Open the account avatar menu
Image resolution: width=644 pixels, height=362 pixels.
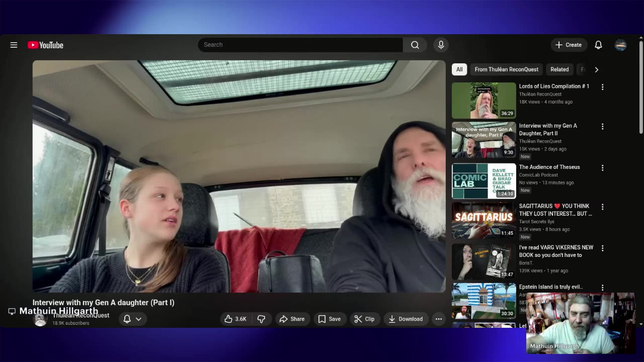(620, 45)
